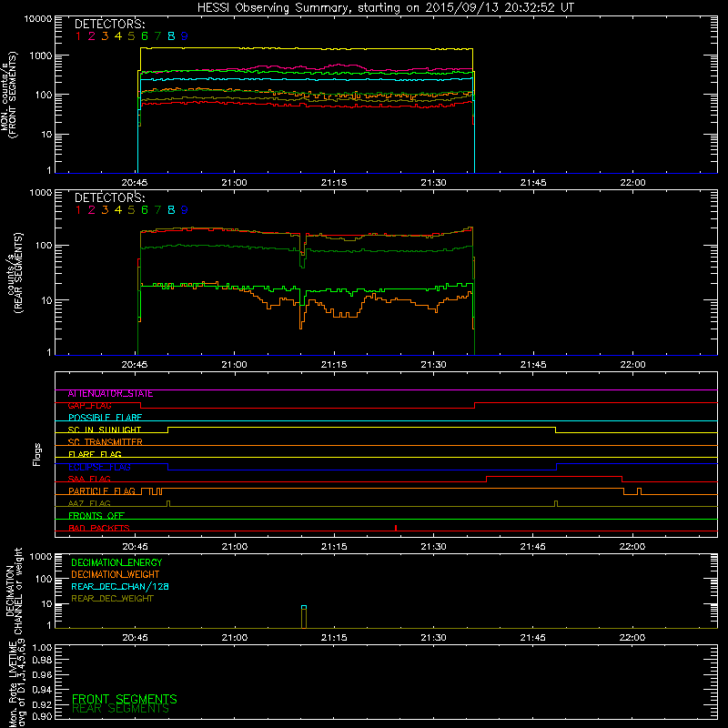This screenshot has height=728, width=728.
Task: Click blue detector '9' in front segments legend
Action: (x=185, y=36)
